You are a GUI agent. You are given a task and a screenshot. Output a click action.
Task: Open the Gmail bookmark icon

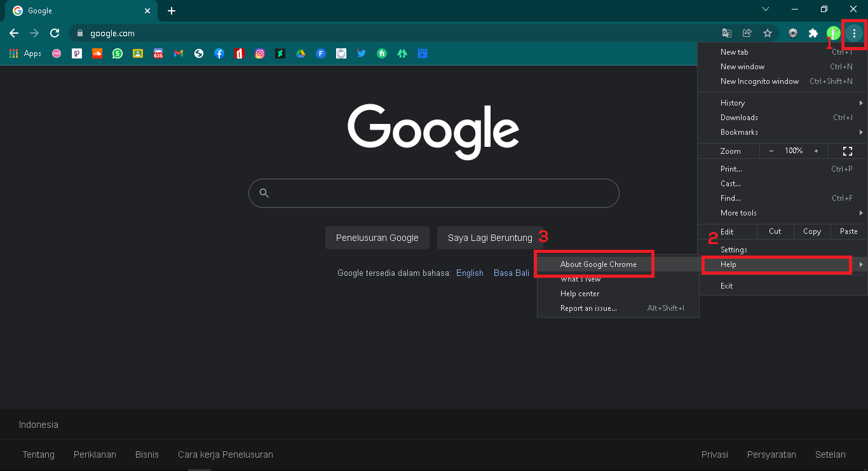click(x=179, y=54)
